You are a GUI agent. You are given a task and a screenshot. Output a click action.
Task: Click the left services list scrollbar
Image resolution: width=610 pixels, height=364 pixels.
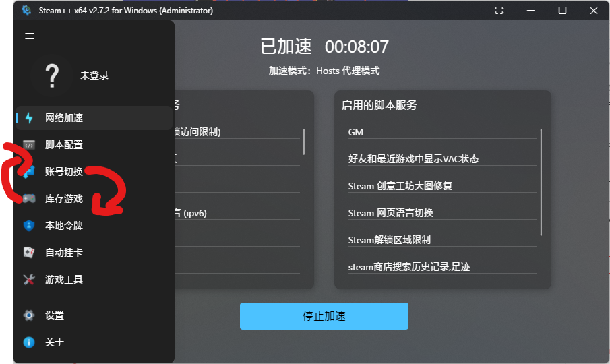[x=303, y=142]
